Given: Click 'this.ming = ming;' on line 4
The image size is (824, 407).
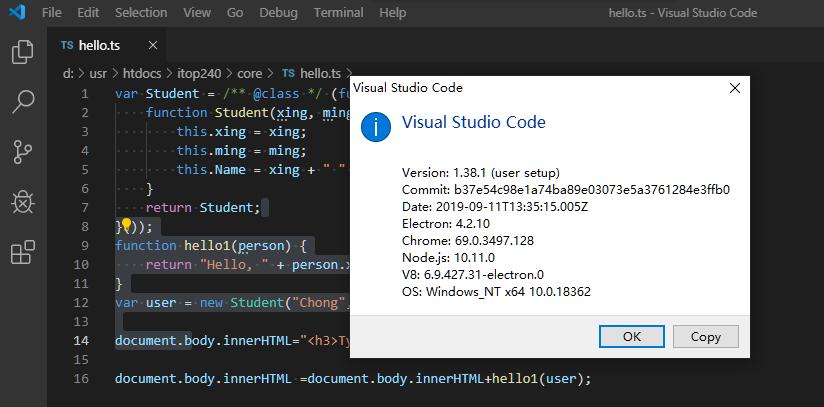Looking at the screenshot, I should click(x=241, y=151).
